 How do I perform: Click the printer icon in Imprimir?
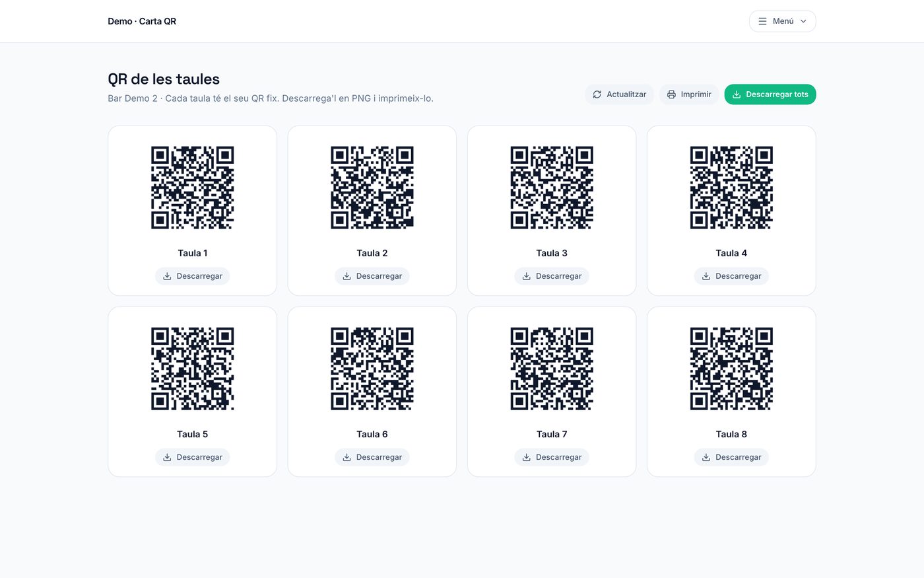671,94
